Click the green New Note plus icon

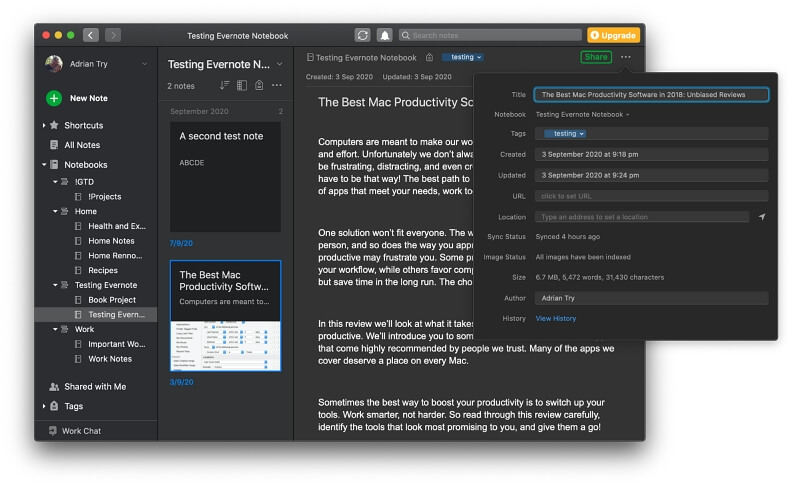coord(54,98)
